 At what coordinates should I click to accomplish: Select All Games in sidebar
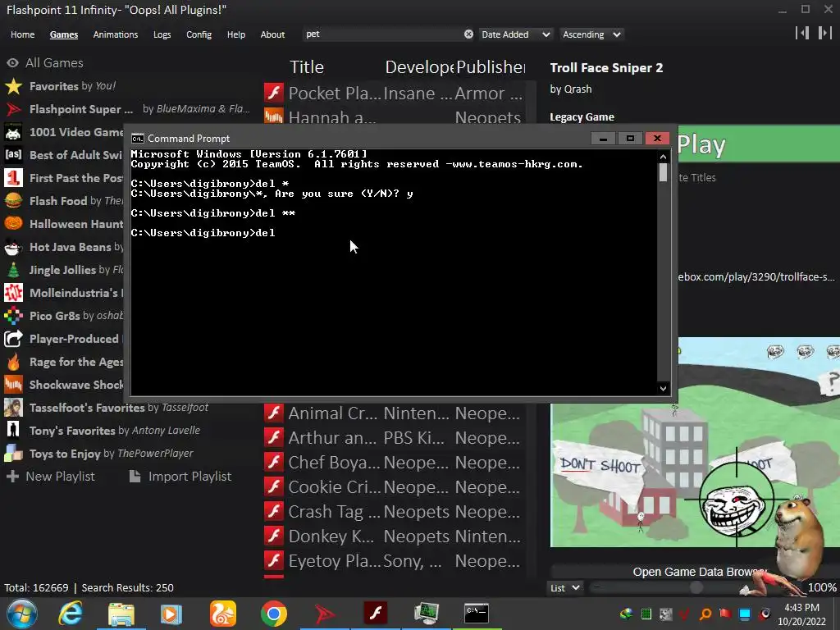point(54,62)
